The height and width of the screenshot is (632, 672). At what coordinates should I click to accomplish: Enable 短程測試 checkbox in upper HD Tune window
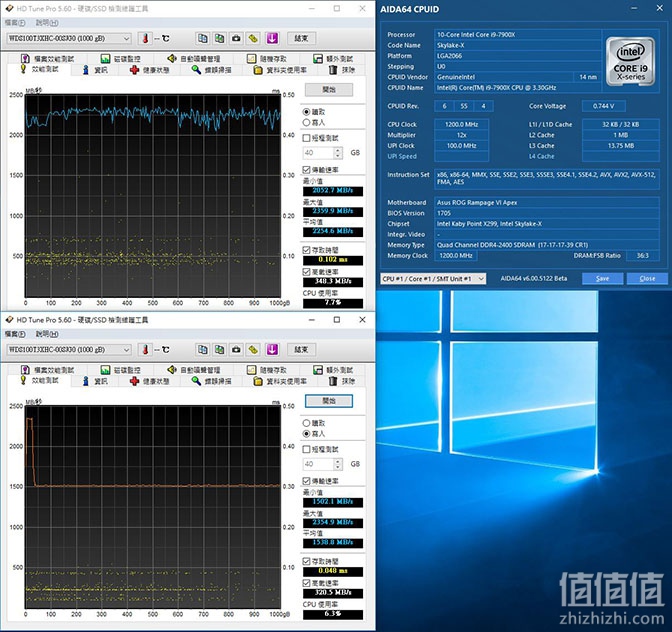[x=306, y=138]
